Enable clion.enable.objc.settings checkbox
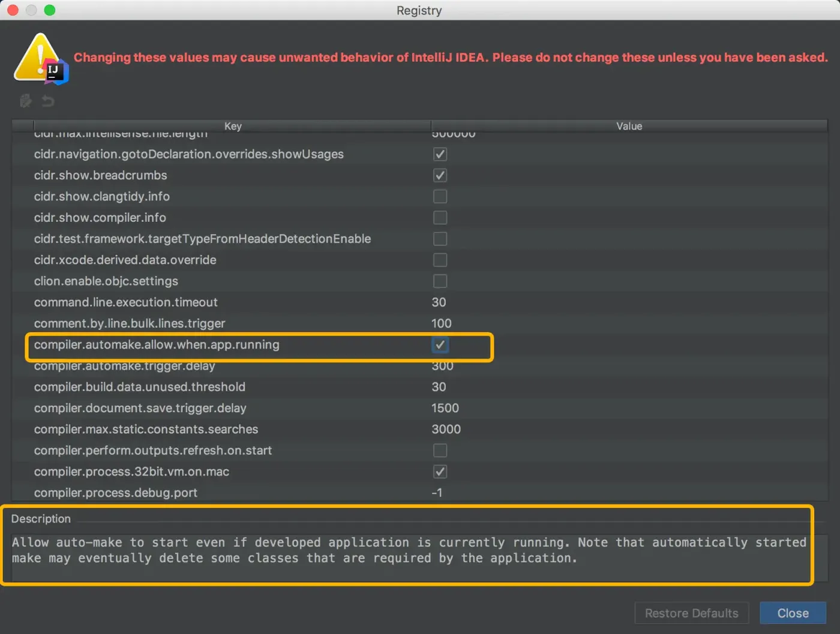 (440, 281)
